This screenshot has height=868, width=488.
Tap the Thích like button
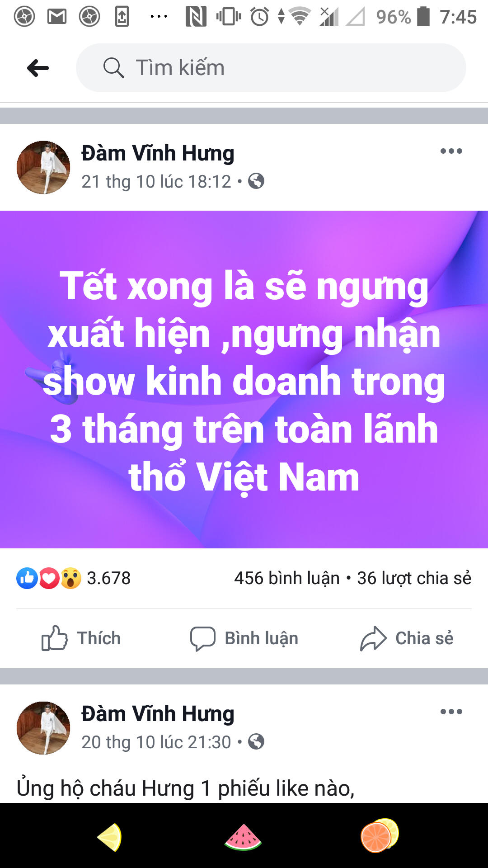click(81, 638)
